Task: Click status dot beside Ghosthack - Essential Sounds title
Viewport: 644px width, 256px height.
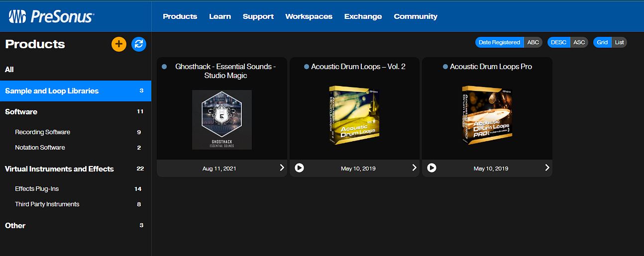Action: [x=164, y=67]
